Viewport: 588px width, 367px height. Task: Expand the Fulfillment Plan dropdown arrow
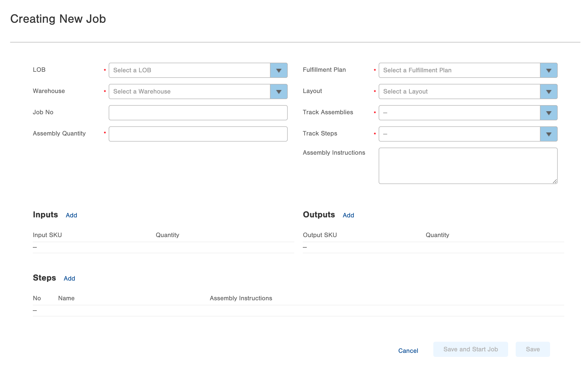point(549,70)
